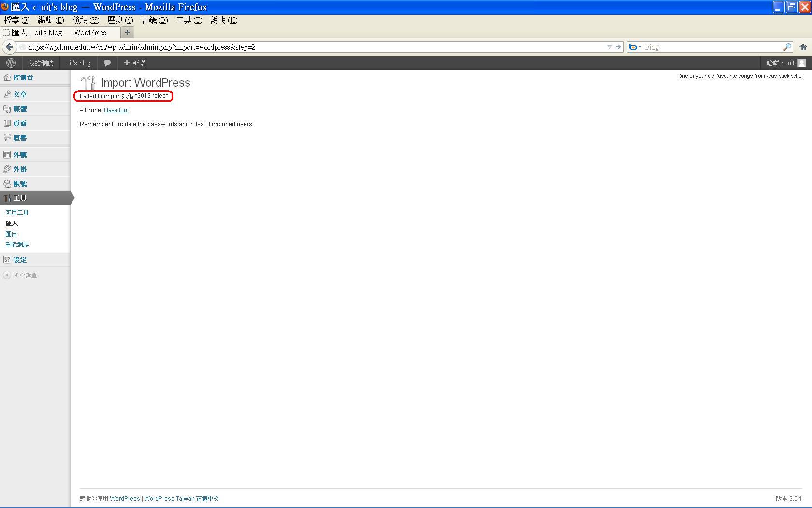
Task: Click the 版本 3.5.1 version text
Action: tap(788, 499)
